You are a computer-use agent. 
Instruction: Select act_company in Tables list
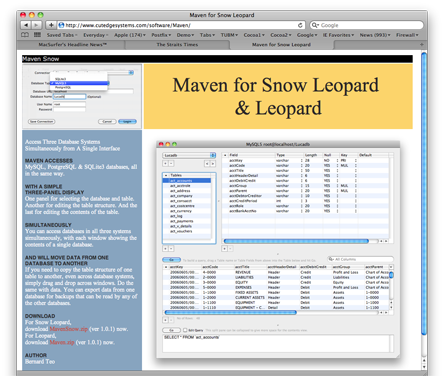[187, 196]
